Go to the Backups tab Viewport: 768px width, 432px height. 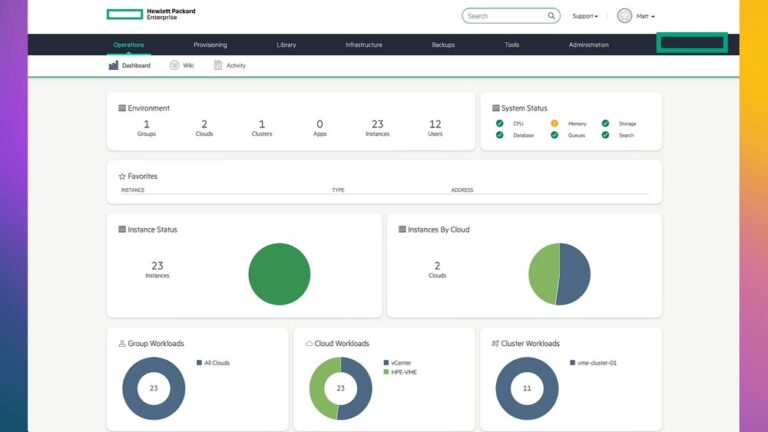(x=443, y=45)
